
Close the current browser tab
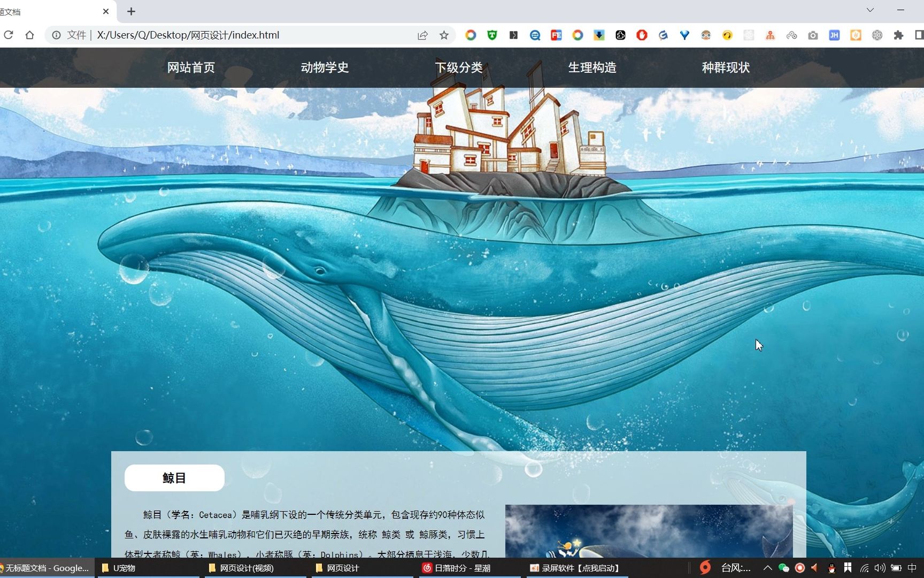click(106, 11)
